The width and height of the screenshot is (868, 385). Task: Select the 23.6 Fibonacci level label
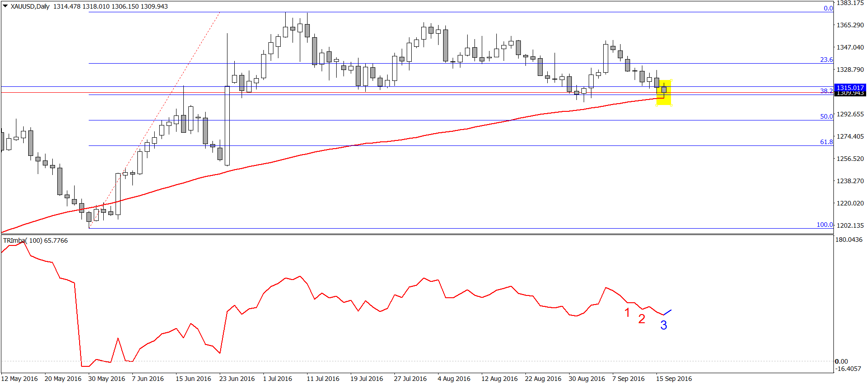[827, 60]
